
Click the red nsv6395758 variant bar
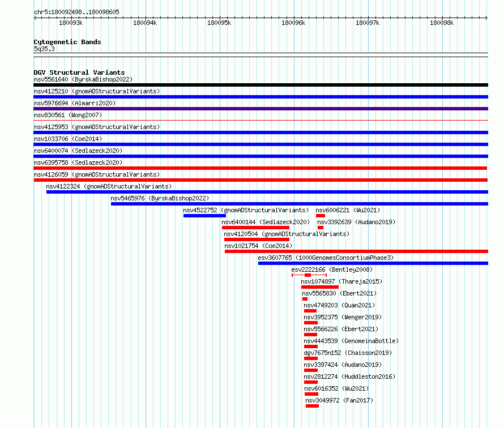[260, 168]
